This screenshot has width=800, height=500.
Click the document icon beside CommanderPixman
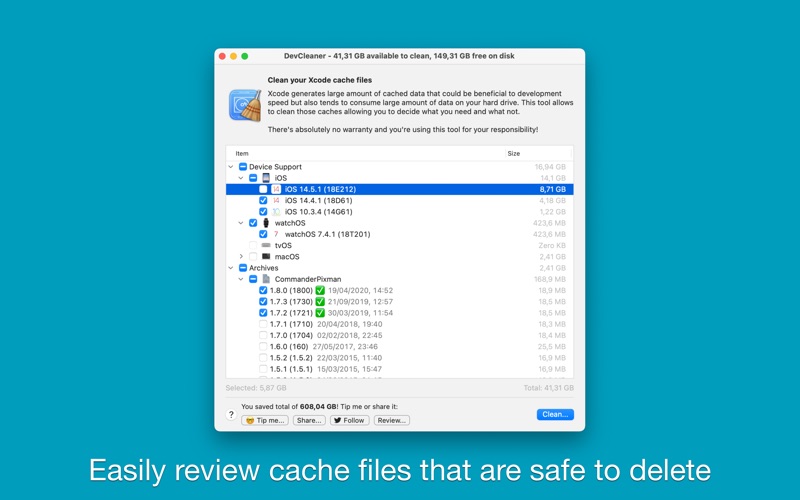[x=266, y=279]
